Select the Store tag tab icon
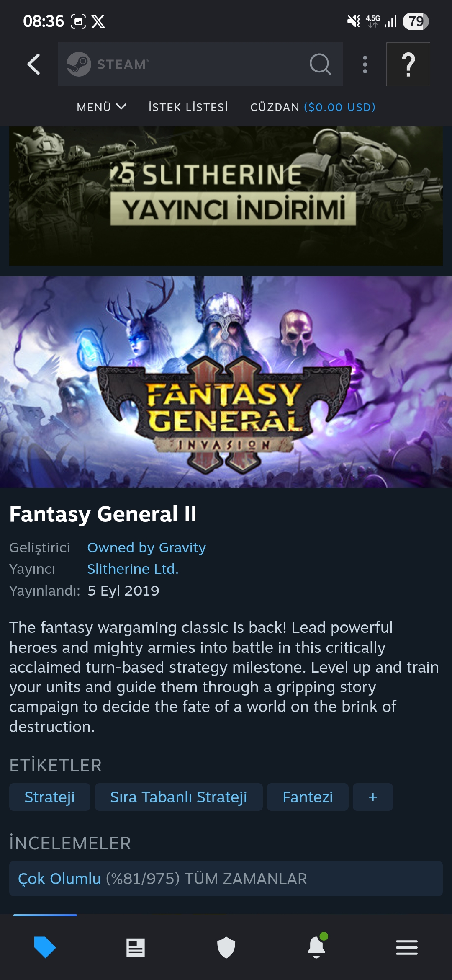Screen dimensions: 452x980 pos(45,947)
